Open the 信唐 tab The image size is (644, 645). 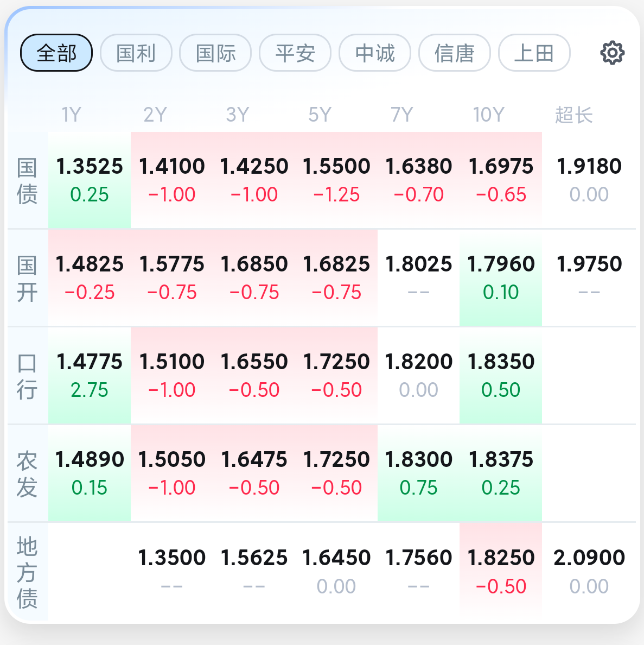pyautogui.click(x=455, y=53)
